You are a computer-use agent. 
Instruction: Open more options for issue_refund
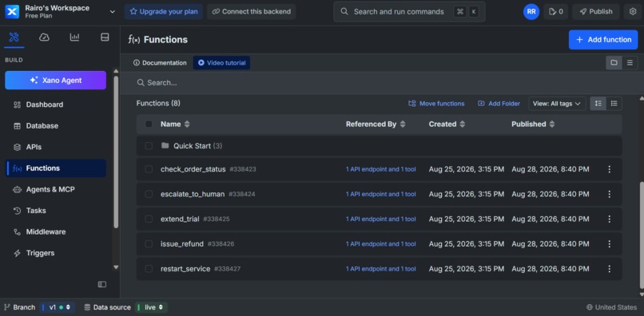coord(609,243)
